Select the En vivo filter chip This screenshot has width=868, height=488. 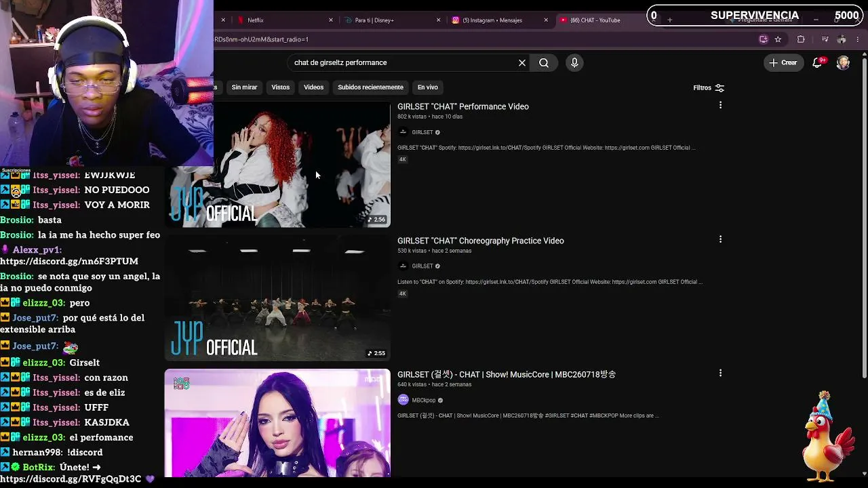point(427,87)
